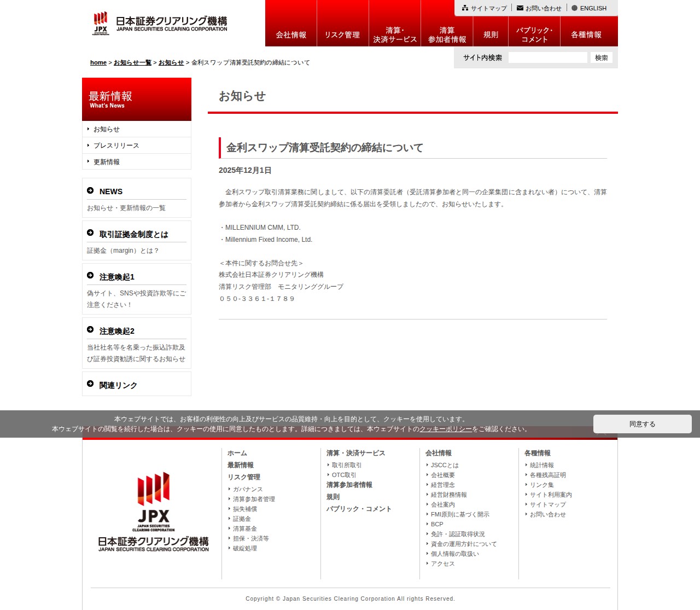700x610 pixels.
Task: Expand 取引所取引 under 清算・決済サービス
Action: pyautogui.click(x=346, y=465)
